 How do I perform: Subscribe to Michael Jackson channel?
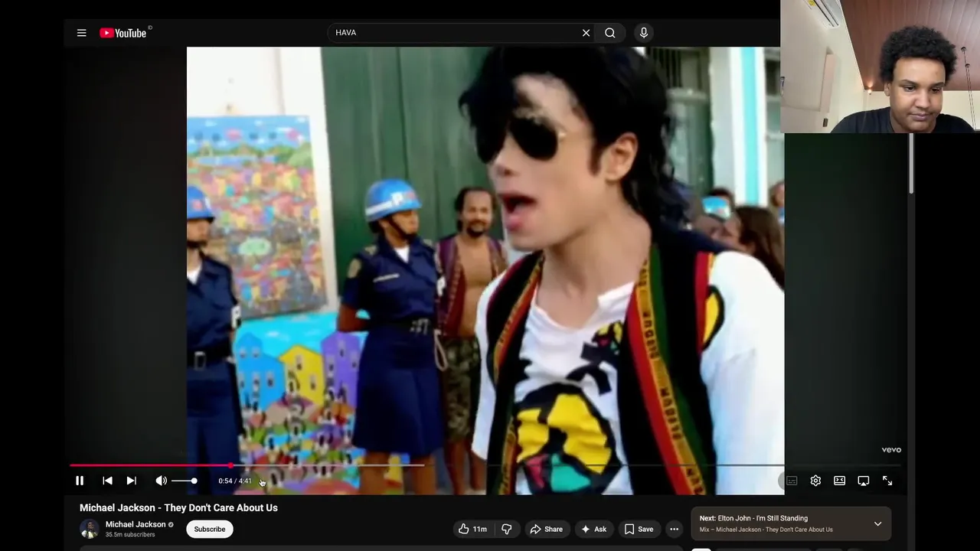(x=210, y=529)
